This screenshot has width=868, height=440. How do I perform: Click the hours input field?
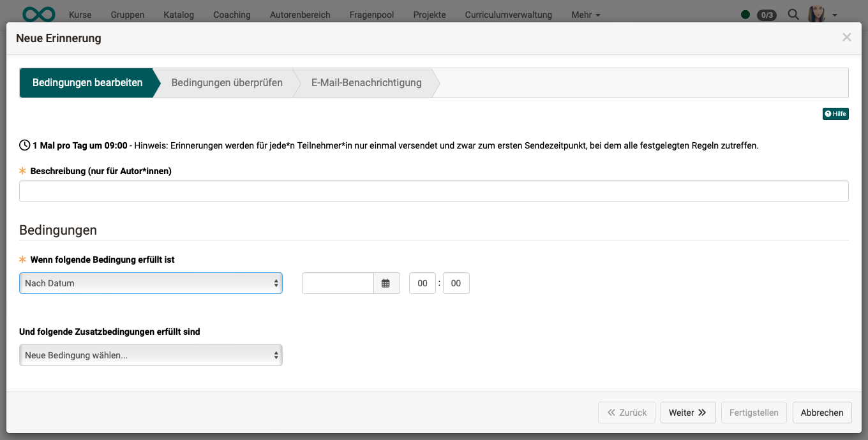pos(422,283)
